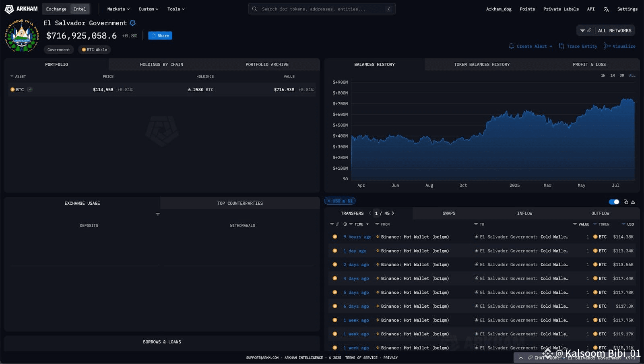Click the Arkham logo in the header
This screenshot has width=644, height=364.
click(x=21, y=9)
